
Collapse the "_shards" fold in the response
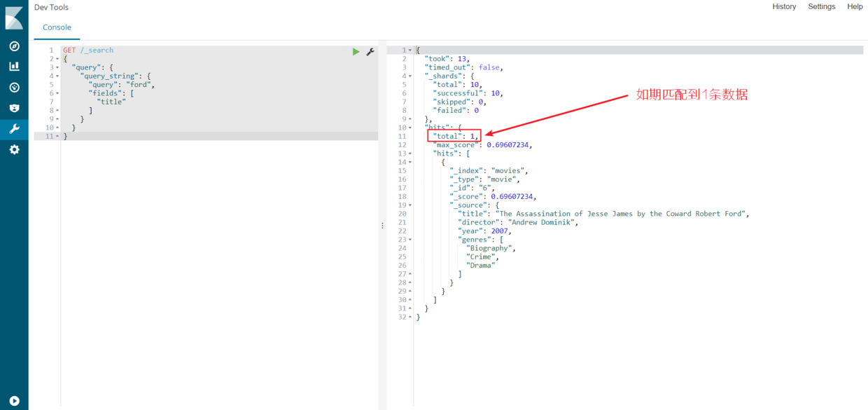pos(410,76)
